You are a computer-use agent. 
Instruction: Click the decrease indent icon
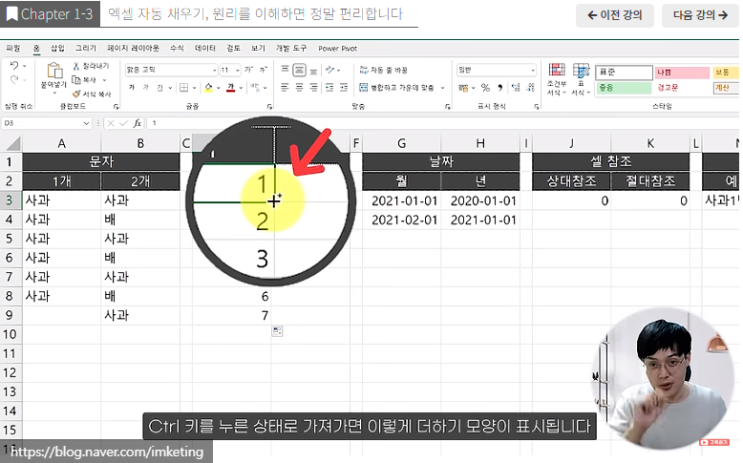(329, 88)
